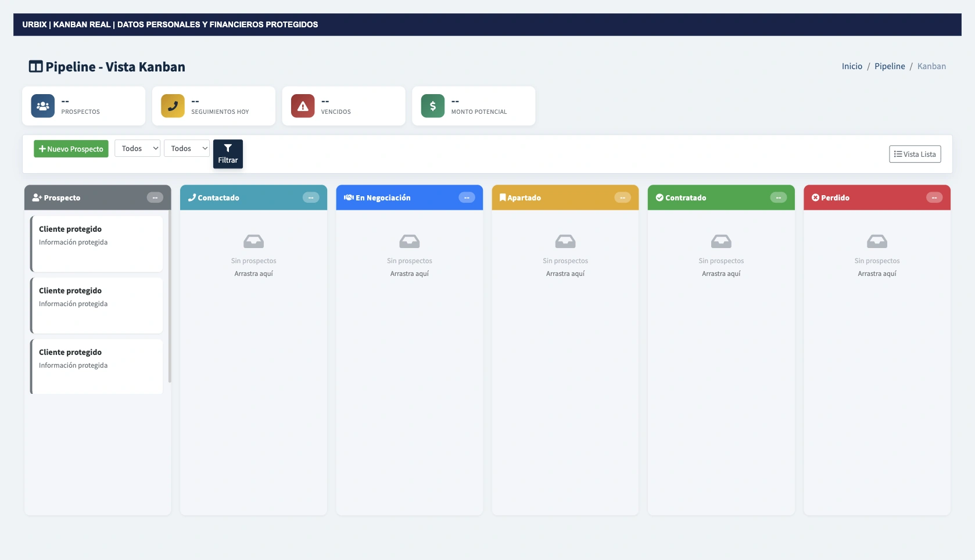
Task: Click the Contactado column phone icon
Action: tap(192, 198)
